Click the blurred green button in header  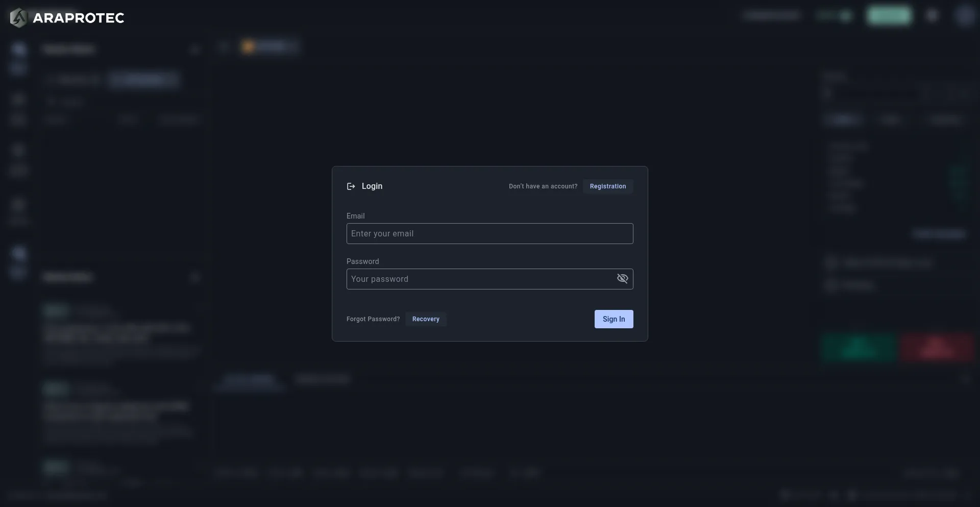tap(889, 16)
